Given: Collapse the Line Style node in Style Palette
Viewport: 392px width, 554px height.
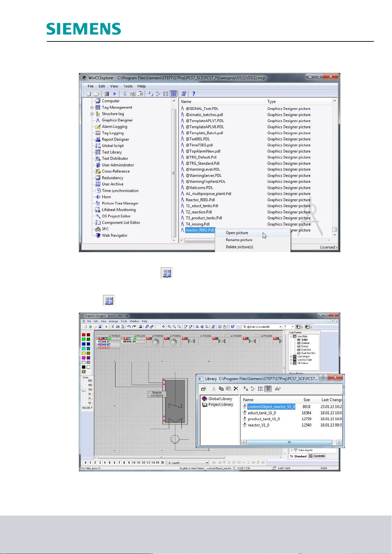Looking at the screenshot, I should (x=291, y=336).
